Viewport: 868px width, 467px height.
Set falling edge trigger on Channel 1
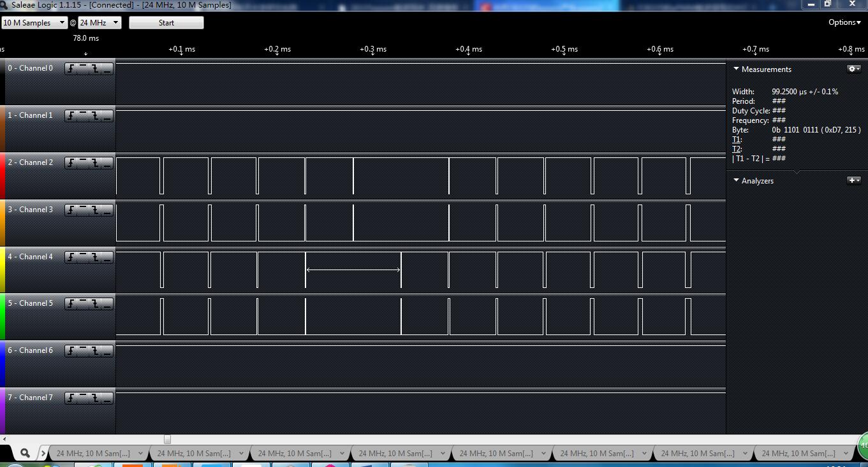tap(95, 116)
